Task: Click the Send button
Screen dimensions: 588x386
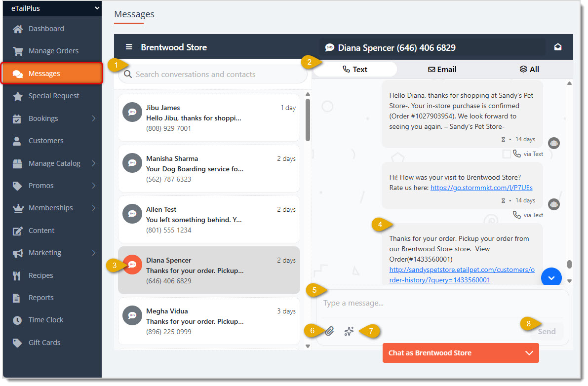Action: (547, 331)
